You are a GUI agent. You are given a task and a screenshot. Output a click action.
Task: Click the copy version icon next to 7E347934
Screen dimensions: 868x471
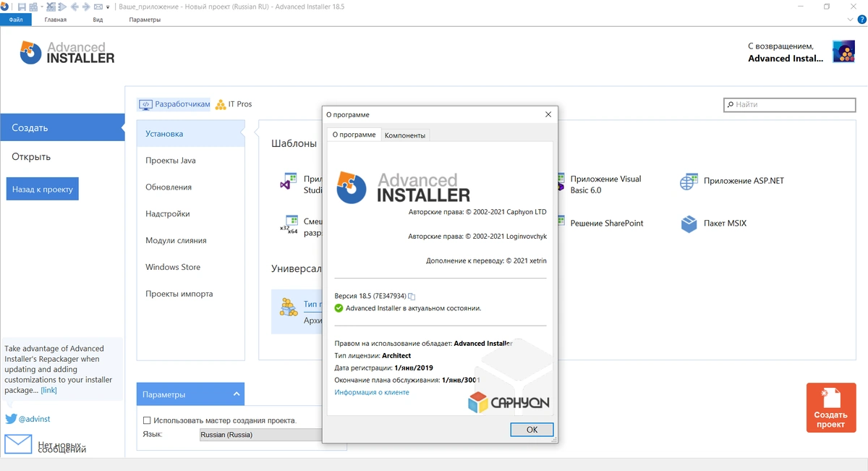click(412, 297)
